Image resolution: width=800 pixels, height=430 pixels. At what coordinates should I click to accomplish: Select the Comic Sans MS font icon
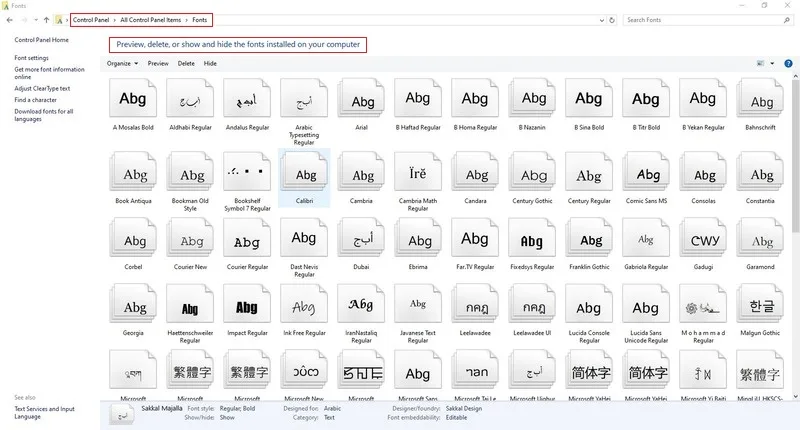pos(646,172)
